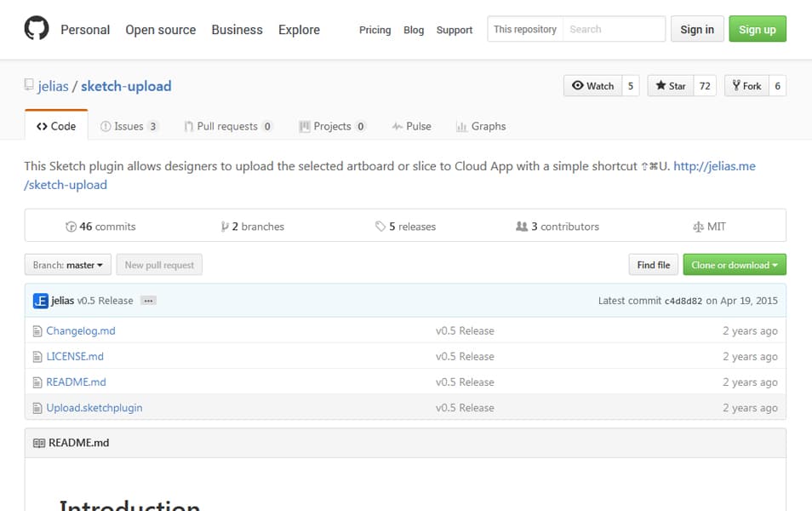Click the commits history clock icon

[x=71, y=227]
